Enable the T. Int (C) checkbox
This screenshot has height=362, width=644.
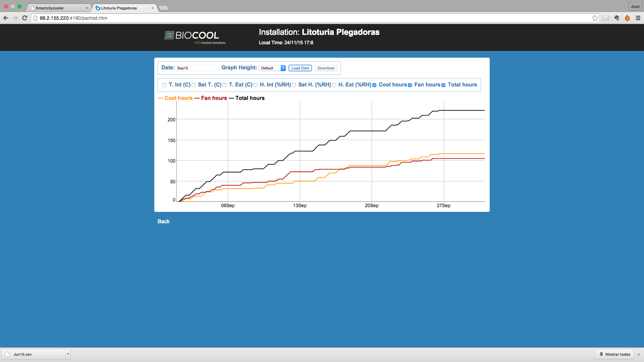[164, 85]
